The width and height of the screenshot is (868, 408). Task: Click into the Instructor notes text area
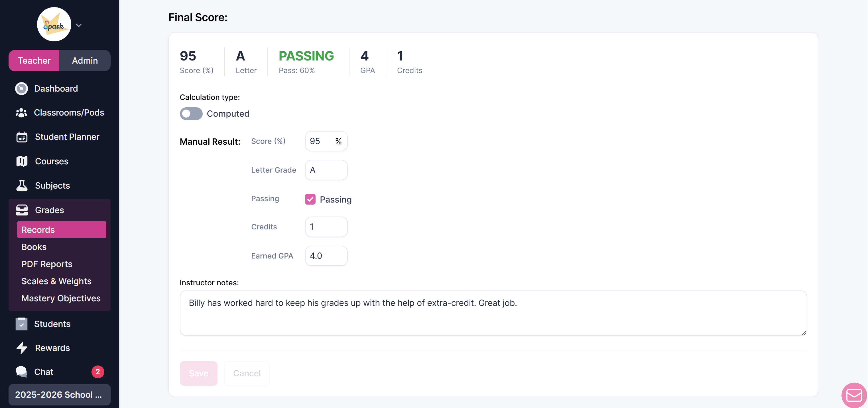pos(493,313)
